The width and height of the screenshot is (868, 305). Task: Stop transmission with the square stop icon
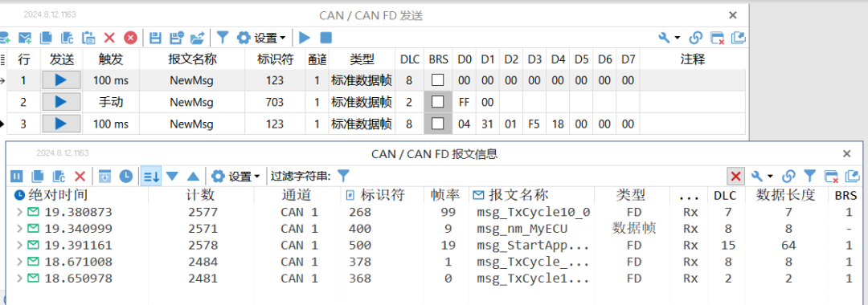(x=326, y=38)
